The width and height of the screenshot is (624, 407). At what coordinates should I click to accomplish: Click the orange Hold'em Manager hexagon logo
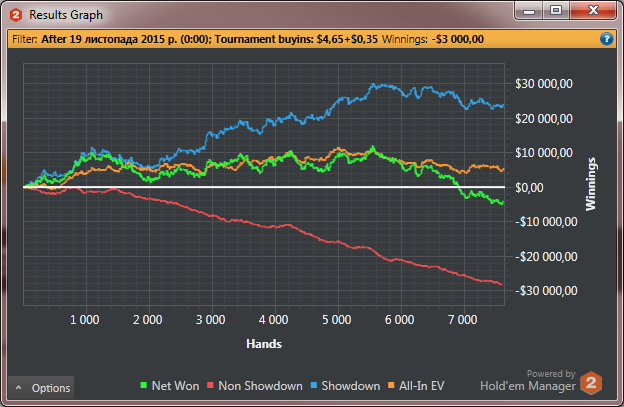(591, 383)
